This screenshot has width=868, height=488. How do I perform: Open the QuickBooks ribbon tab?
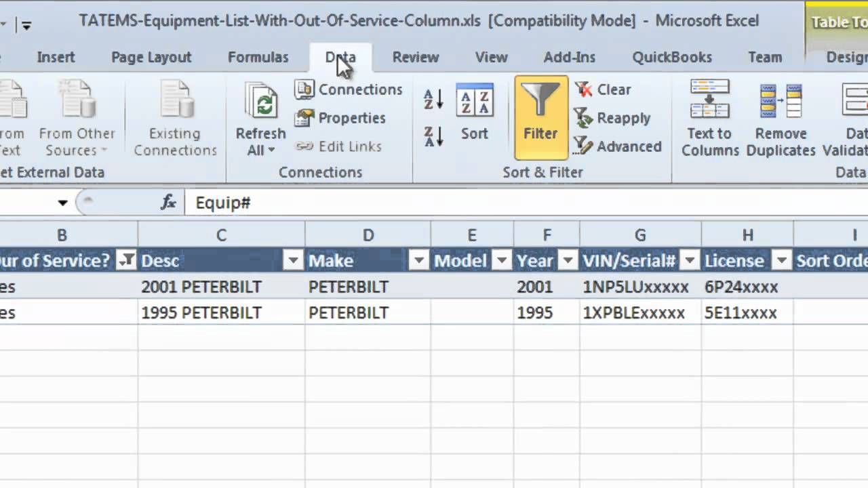point(672,58)
